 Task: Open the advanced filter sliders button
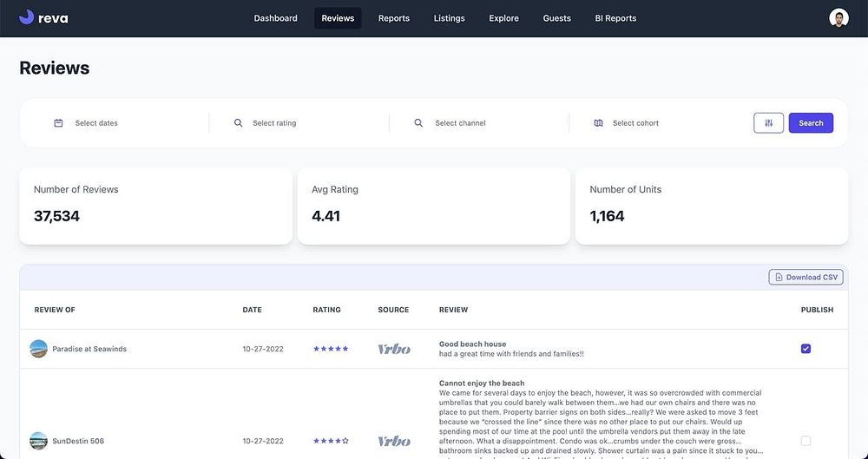[x=768, y=123]
